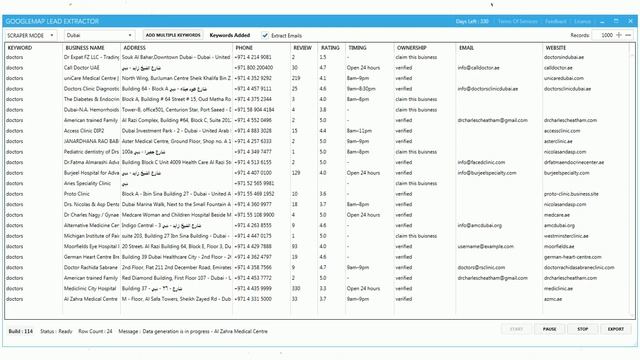Viewport: 640px width, 360px height.
Task: Select website westminsterclinic.ae cell
Action: [x=566, y=236]
